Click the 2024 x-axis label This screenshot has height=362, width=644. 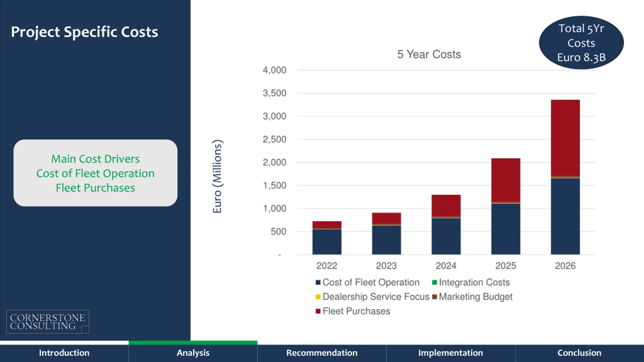(x=446, y=266)
